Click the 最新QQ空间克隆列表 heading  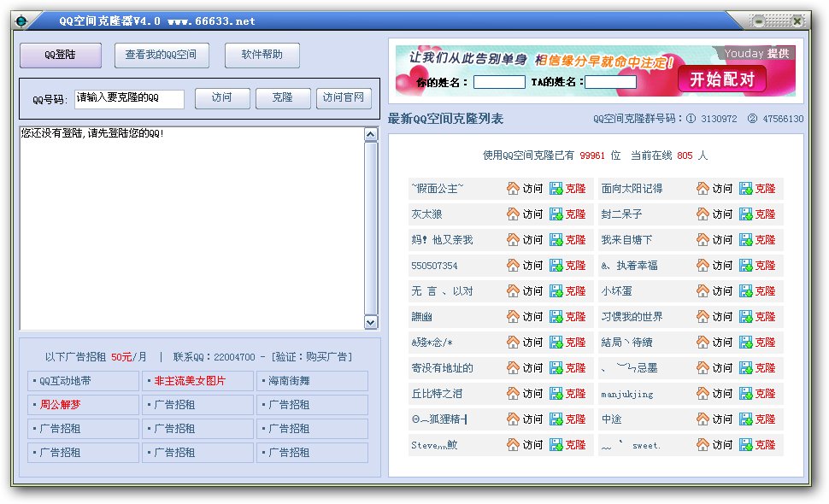pos(445,119)
